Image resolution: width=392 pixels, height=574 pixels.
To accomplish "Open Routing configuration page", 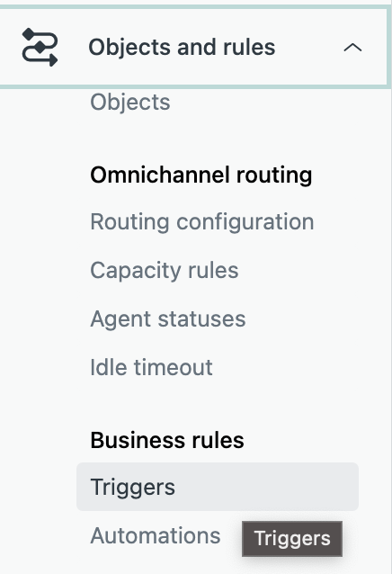I will click(x=202, y=222).
